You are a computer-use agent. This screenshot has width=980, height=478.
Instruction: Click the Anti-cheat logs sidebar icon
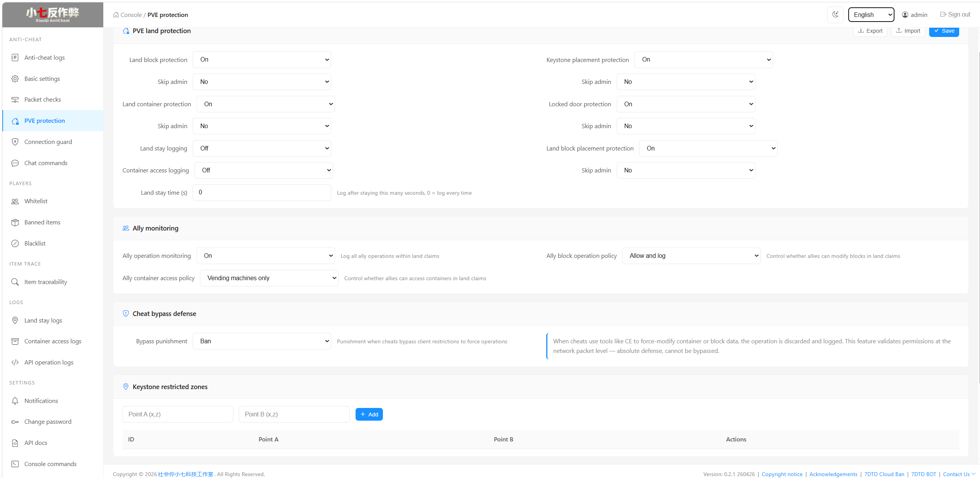pyautogui.click(x=15, y=58)
